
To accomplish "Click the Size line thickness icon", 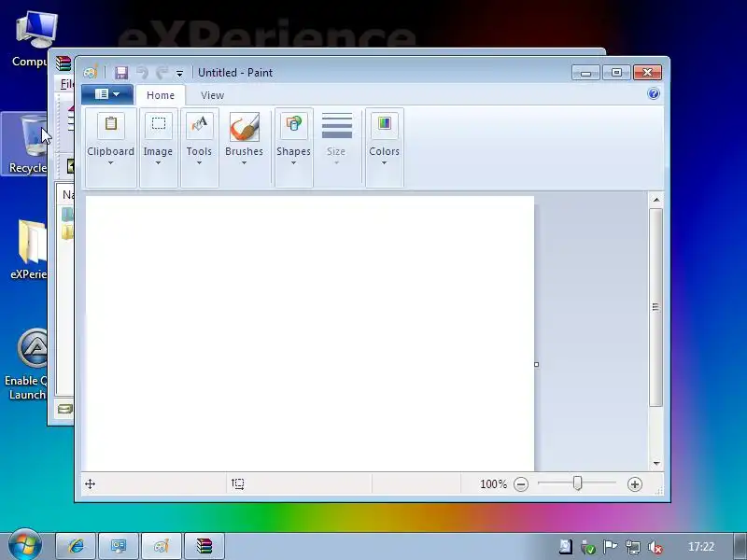I will (337, 126).
